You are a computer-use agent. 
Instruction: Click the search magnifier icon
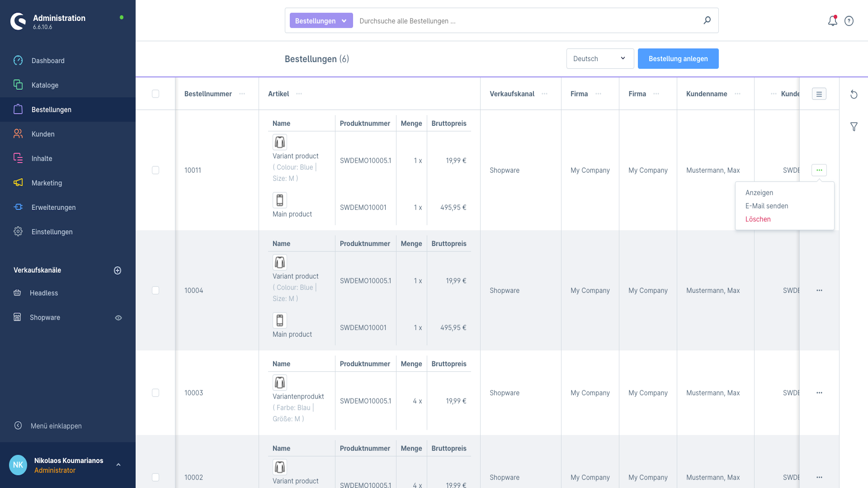[707, 20]
